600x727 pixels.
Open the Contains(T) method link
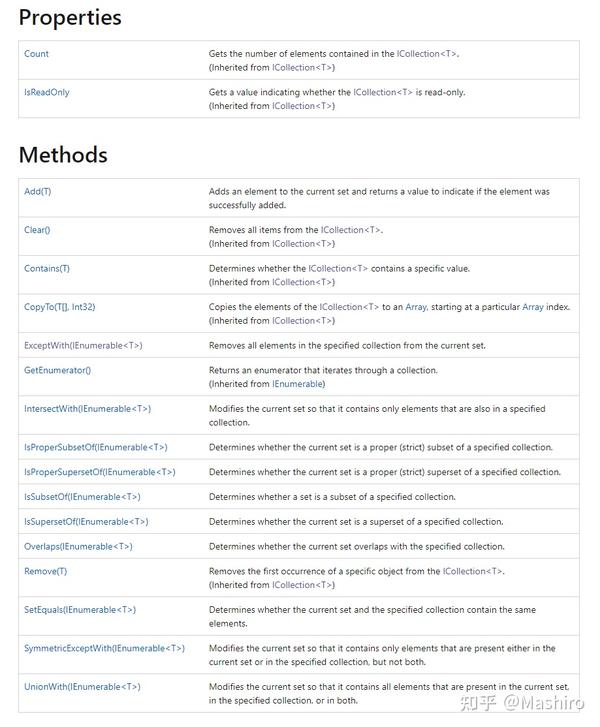(x=47, y=268)
